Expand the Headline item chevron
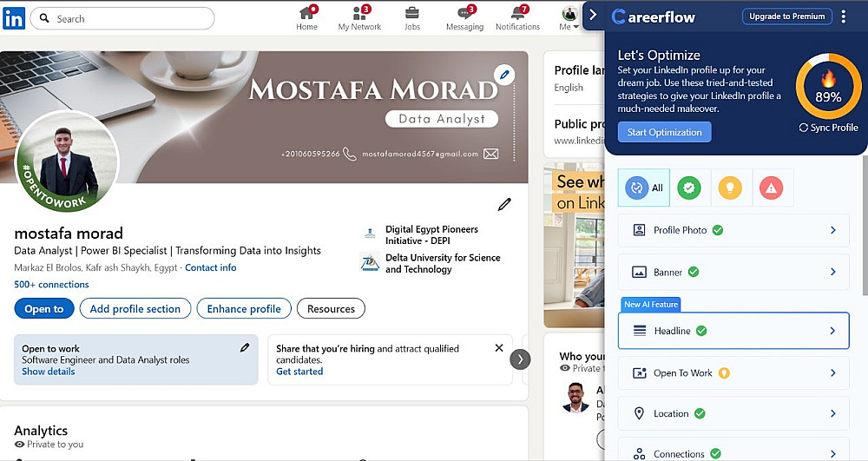This screenshot has width=868, height=461. [832, 331]
